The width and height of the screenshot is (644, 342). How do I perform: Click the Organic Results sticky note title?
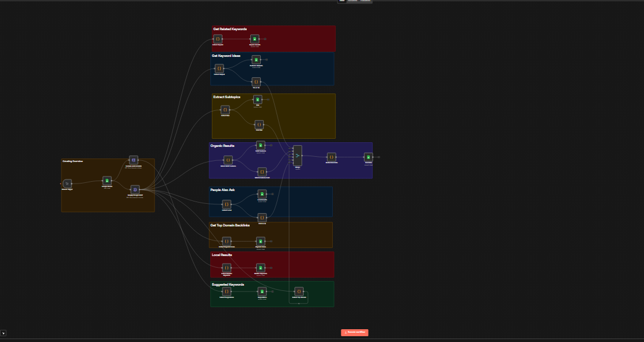point(222,146)
